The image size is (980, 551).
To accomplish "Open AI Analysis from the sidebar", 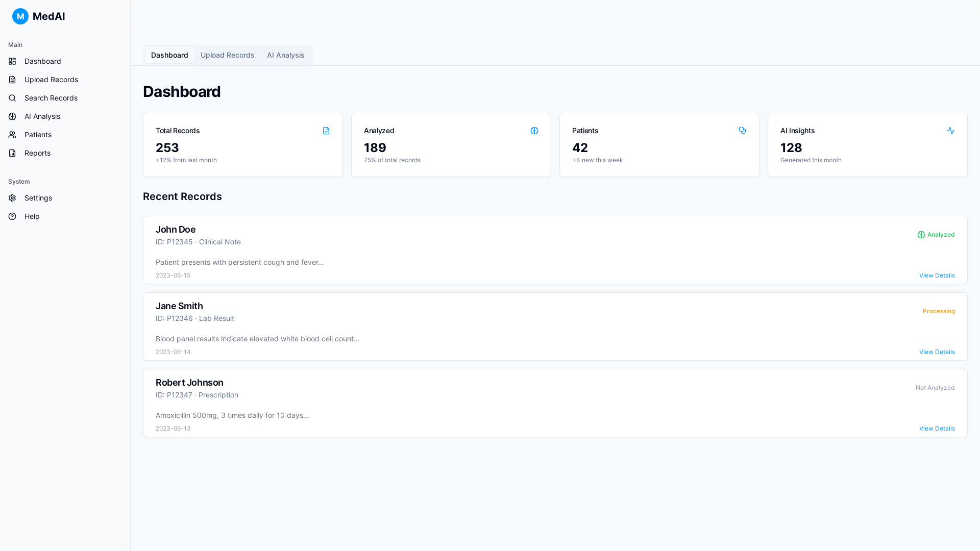I will pos(65,116).
